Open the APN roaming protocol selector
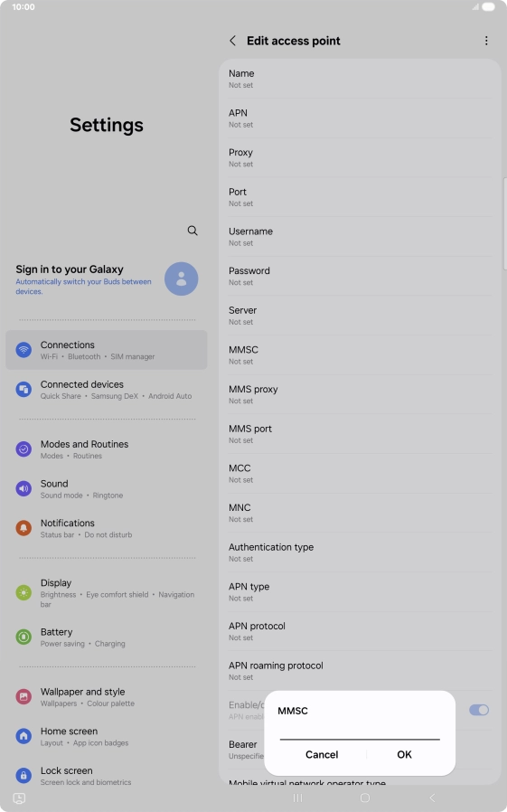Image resolution: width=507 pixels, height=812 pixels. pyautogui.click(x=360, y=671)
